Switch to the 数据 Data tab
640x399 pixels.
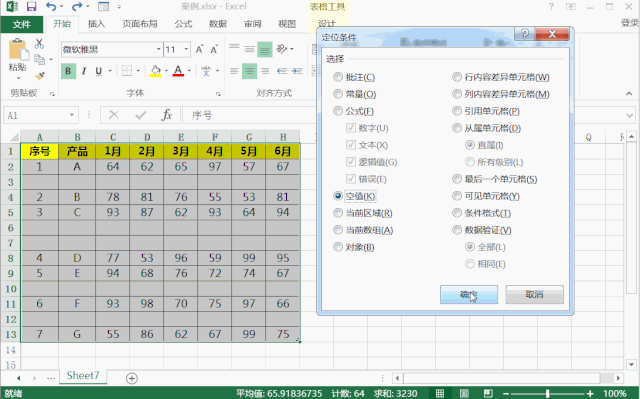tap(218, 24)
